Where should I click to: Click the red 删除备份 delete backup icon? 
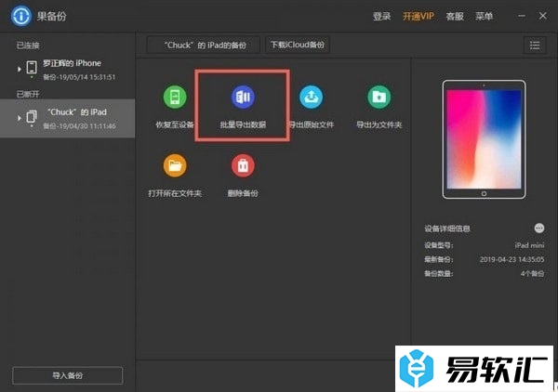[243, 165]
